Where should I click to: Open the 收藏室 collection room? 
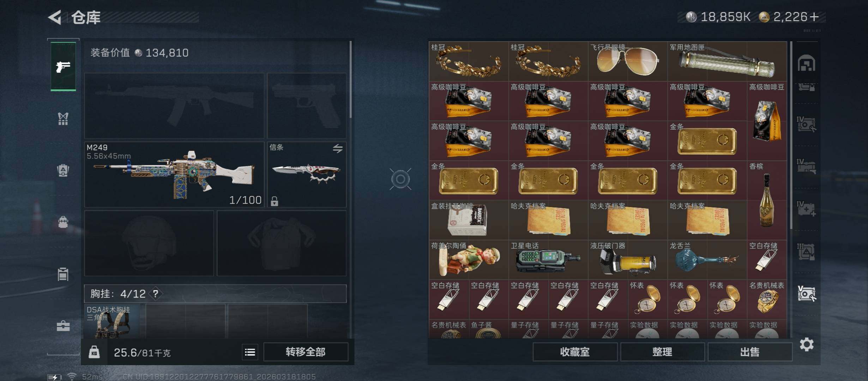575,352
